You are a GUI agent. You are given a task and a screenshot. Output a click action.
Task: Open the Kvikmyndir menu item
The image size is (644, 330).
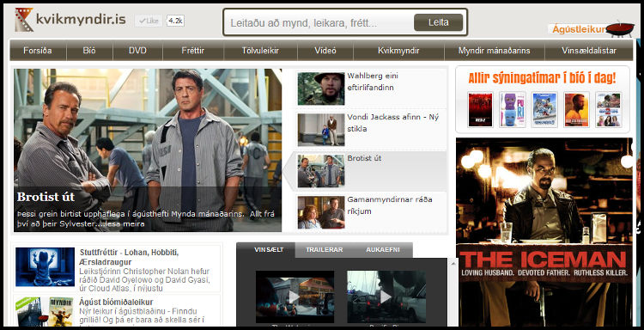click(398, 51)
